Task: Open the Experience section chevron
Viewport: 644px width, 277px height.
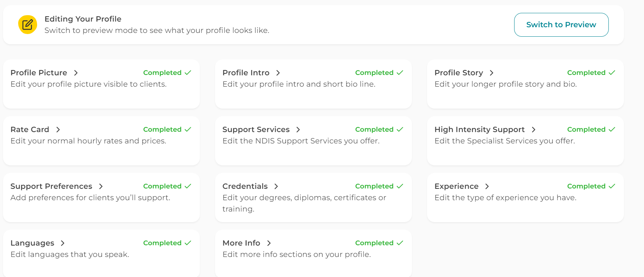Action: [x=487, y=186]
